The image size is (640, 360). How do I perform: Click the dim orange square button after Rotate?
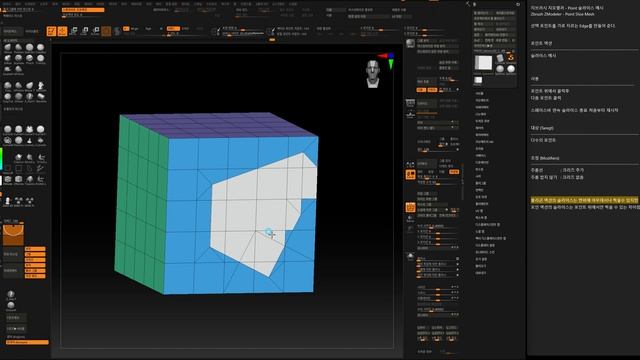coord(106,31)
